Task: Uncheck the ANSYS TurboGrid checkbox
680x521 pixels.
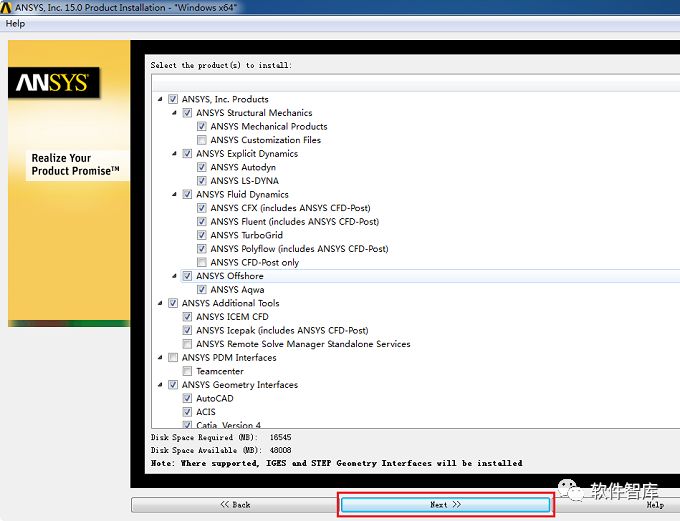Action: click(x=202, y=235)
